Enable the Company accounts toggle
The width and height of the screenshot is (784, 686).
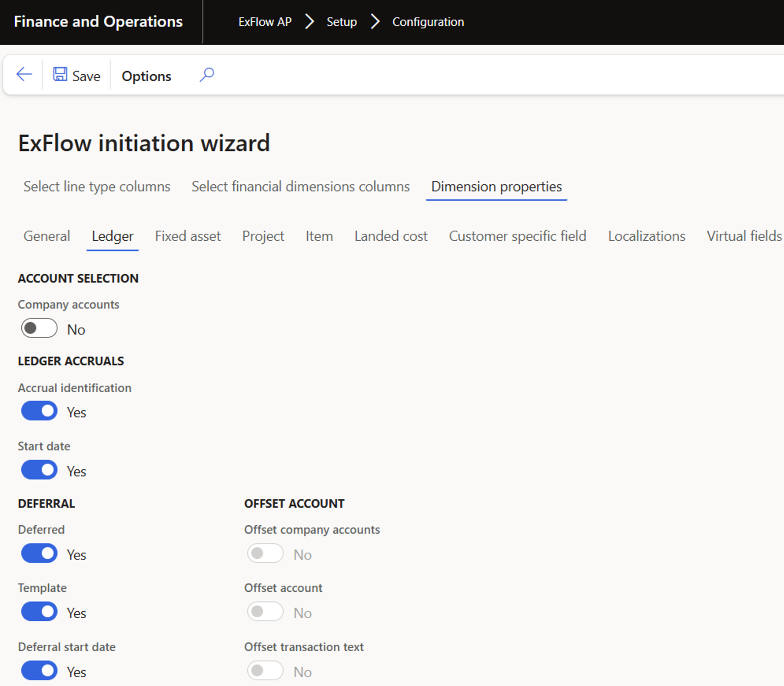point(39,328)
